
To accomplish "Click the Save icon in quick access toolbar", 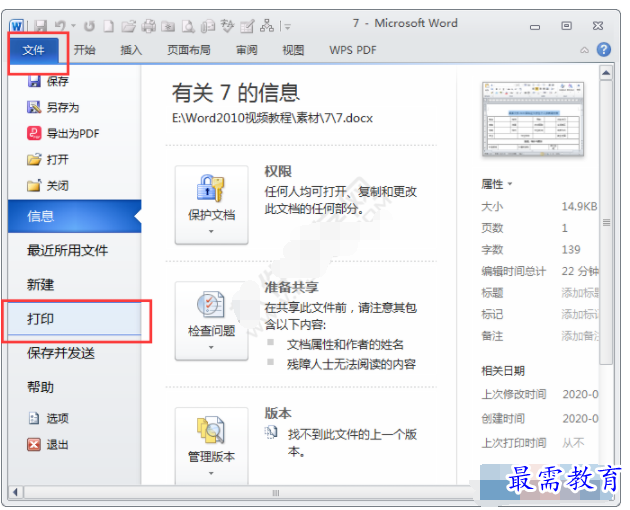I will [40, 27].
